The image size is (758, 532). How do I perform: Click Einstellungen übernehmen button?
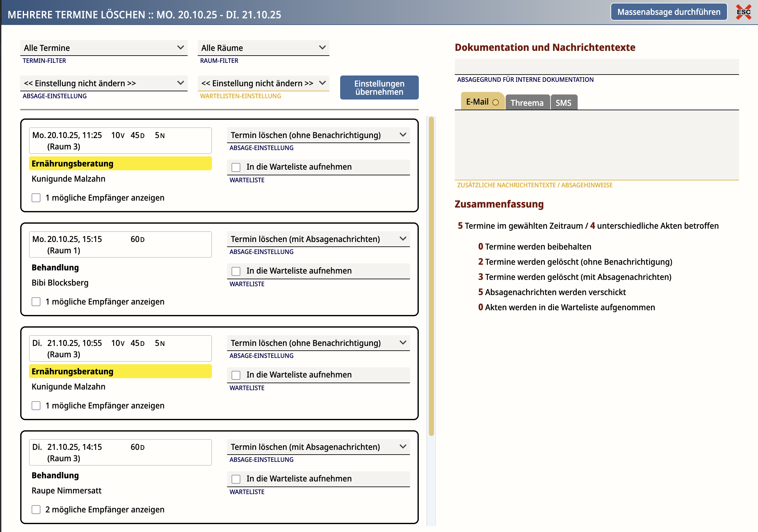click(x=379, y=88)
